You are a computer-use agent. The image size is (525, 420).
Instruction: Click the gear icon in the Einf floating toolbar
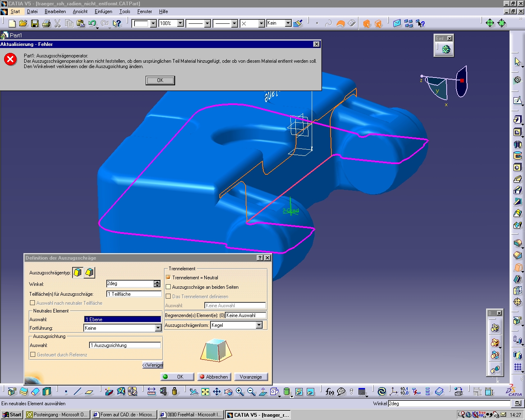click(446, 49)
